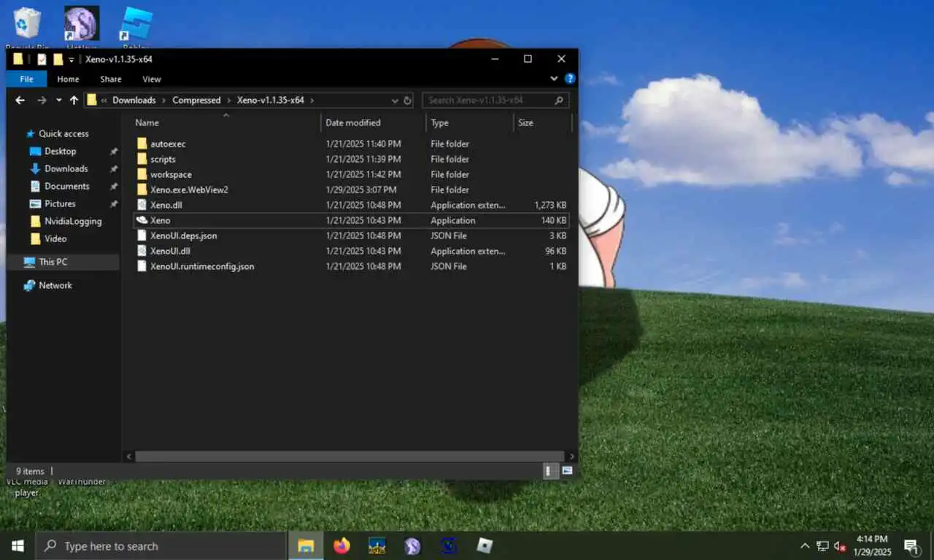The height and width of the screenshot is (560, 934).
Task: Open the Windows Start menu
Action: click(18, 545)
